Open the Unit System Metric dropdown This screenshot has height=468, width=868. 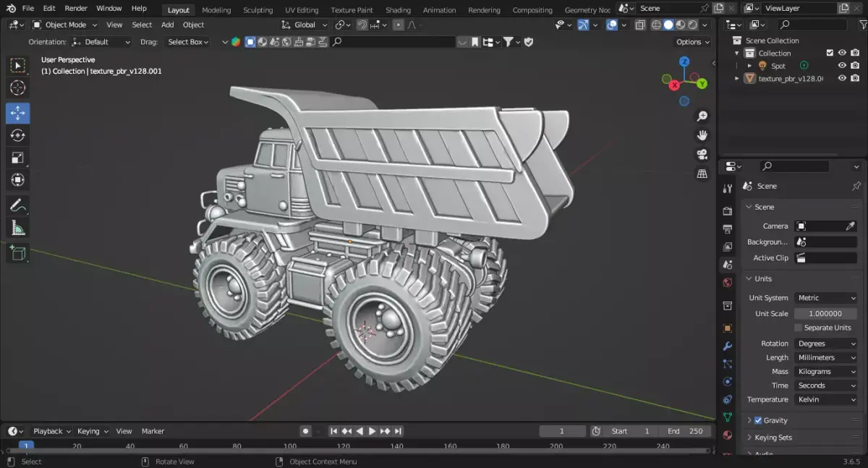826,298
